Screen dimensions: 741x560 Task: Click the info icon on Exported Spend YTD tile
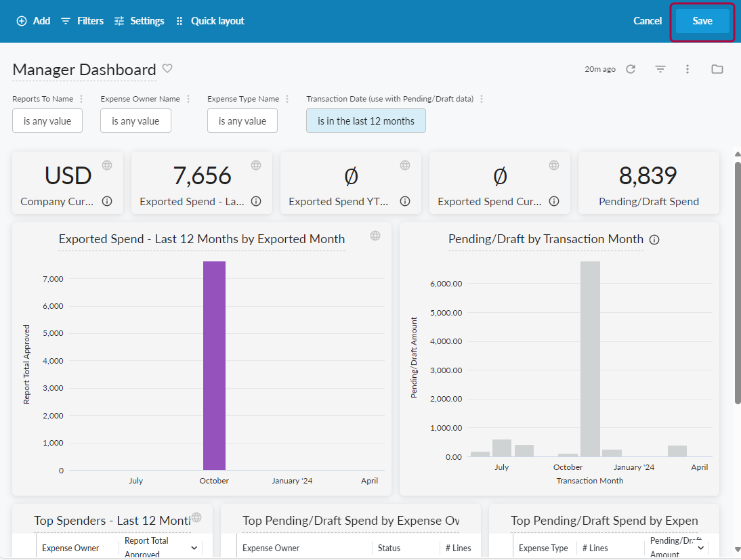(x=405, y=201)
